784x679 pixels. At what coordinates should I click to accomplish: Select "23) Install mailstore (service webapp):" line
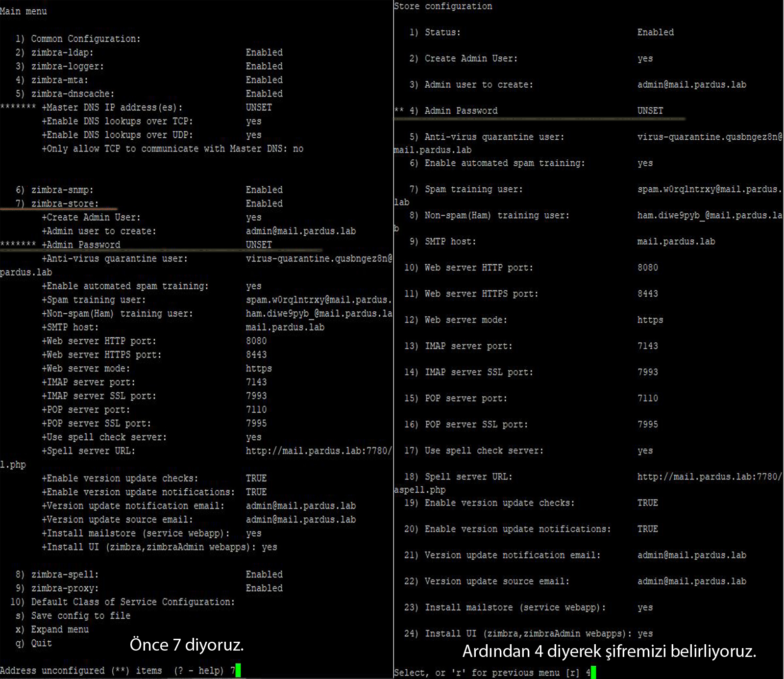click(505, 607)
